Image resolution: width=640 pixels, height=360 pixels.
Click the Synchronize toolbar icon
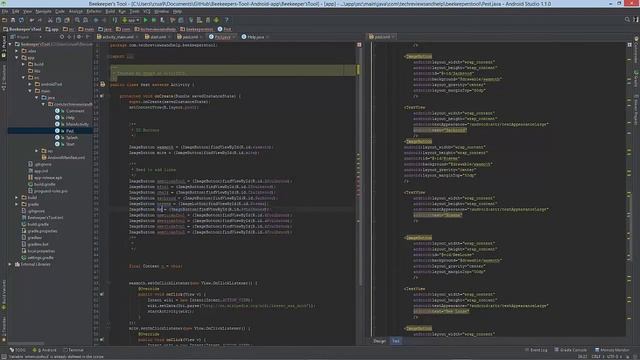[x=21, y=20]
